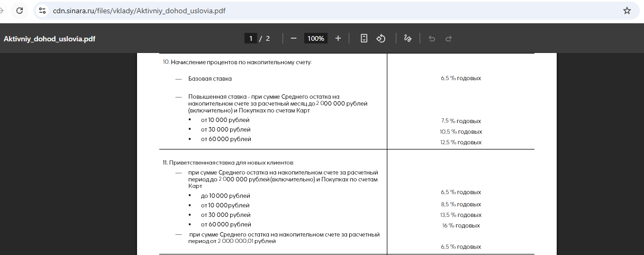Click the '16 % годовых' rate value
The image size is (644, 255).
pos(461,226)
